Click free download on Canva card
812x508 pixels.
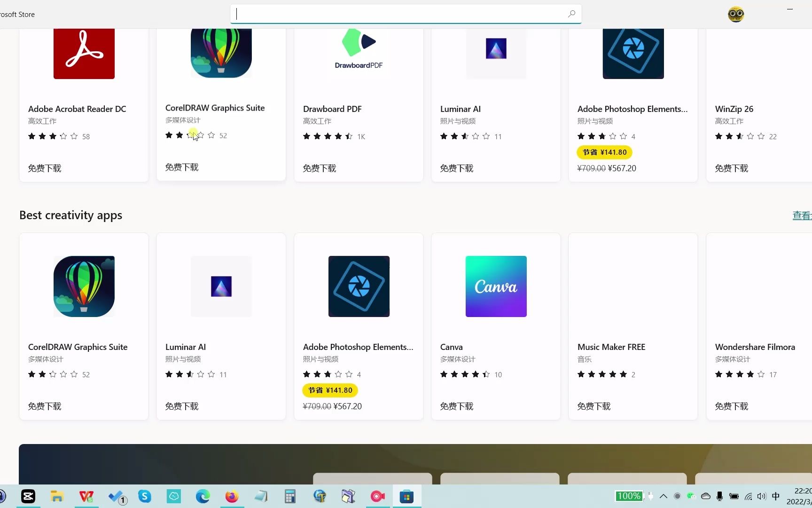(457, 406)
